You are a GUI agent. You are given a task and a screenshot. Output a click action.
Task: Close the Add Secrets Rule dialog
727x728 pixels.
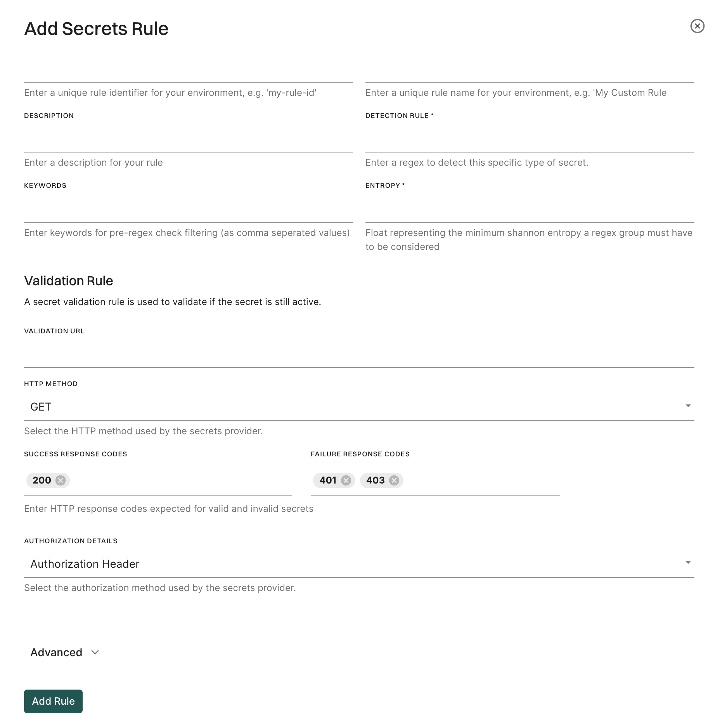pyautogui.click(x=697, y=26)
